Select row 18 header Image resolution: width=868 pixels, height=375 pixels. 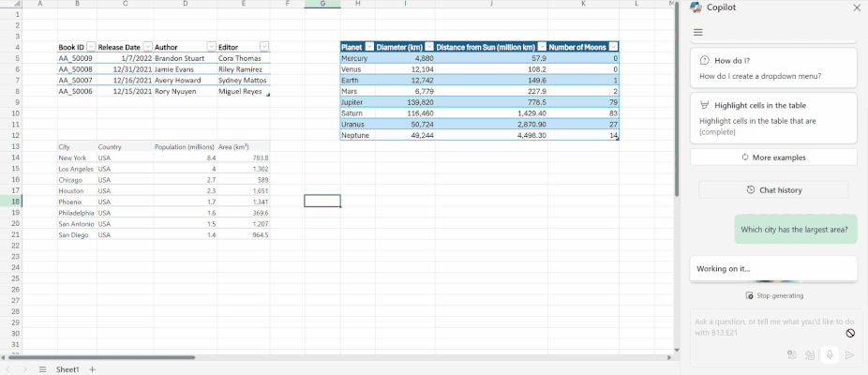(x=10, y=202)
